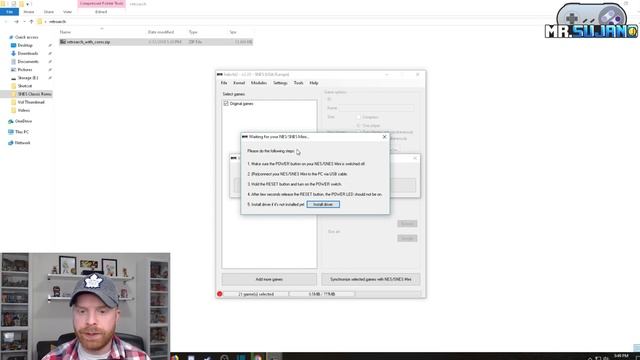Close the Waiting for NES/SNES Mini dialog
The width and height of the screenshot is (640, 360).
click(x=384, y=137)
